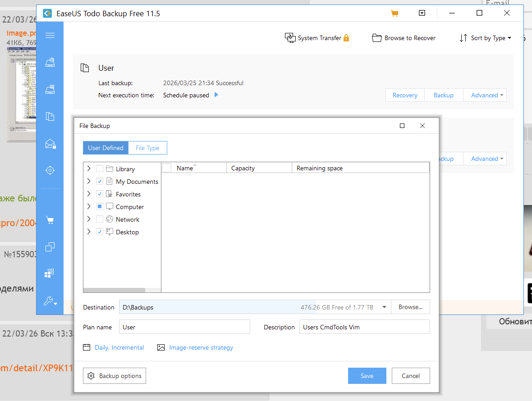The height and width of the screenshot is (401, 532).
Task: Switch to File Type tab
Action: tap(147, 148)
